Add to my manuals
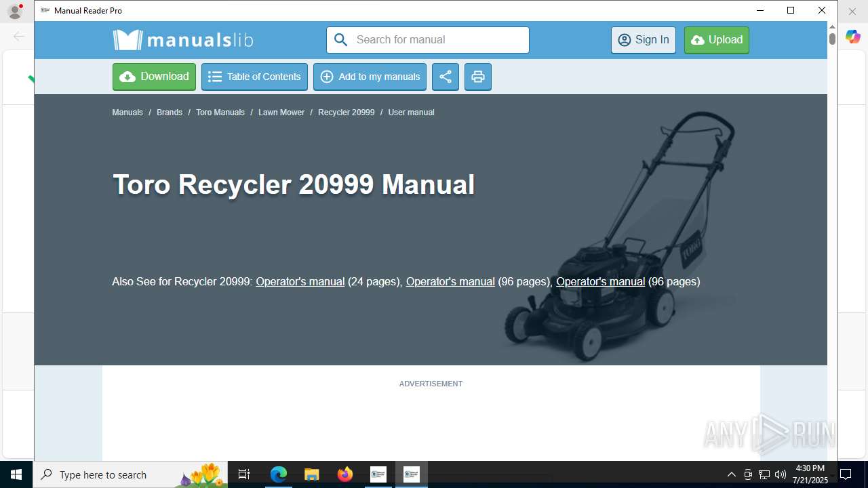 [370, 77]
